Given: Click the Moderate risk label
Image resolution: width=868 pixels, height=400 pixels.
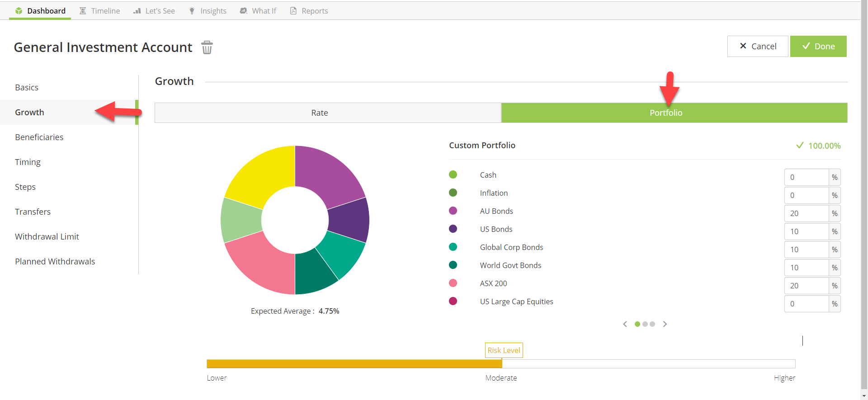Looking at the screenshot, I should click(x=501, y=378).
